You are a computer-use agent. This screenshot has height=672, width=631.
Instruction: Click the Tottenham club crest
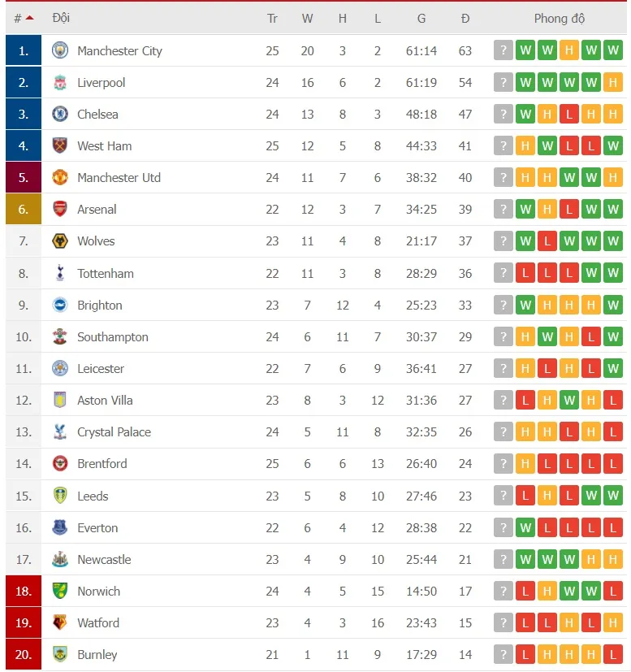[58, 273]
